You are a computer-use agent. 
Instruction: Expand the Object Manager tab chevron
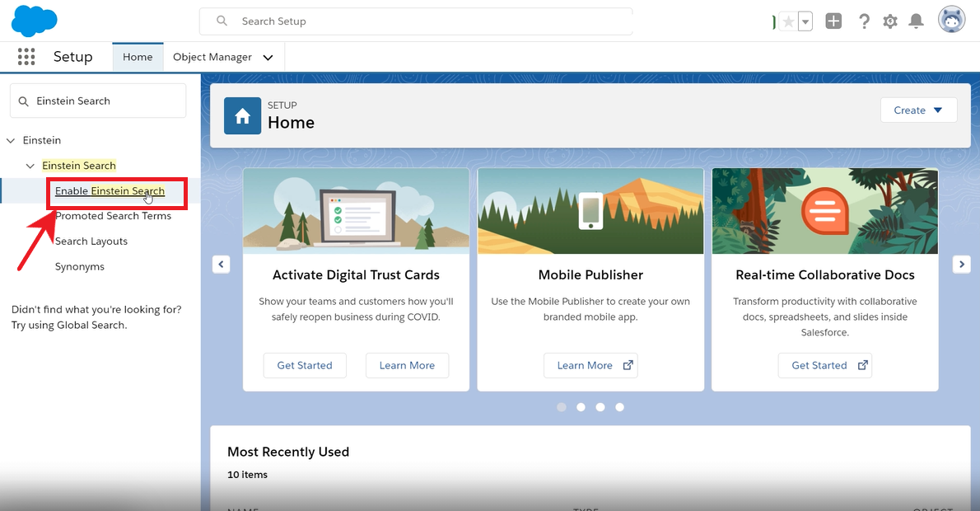268,58
